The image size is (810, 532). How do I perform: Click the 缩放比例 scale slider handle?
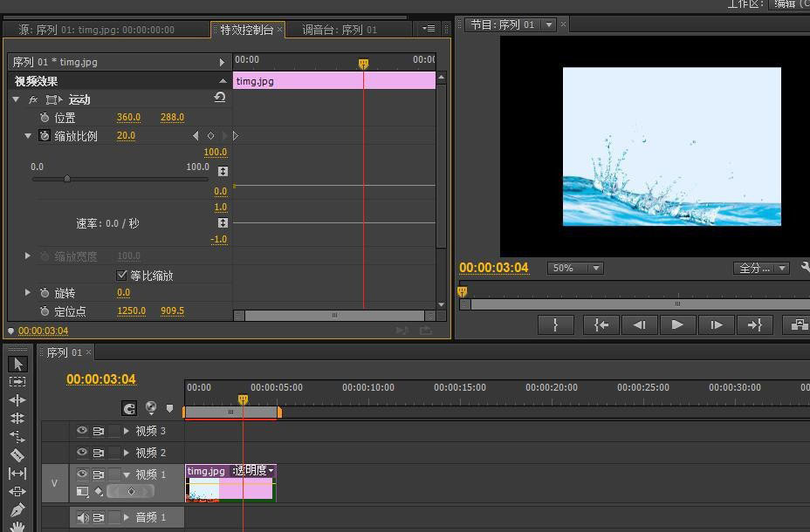(x=67, y=179)
